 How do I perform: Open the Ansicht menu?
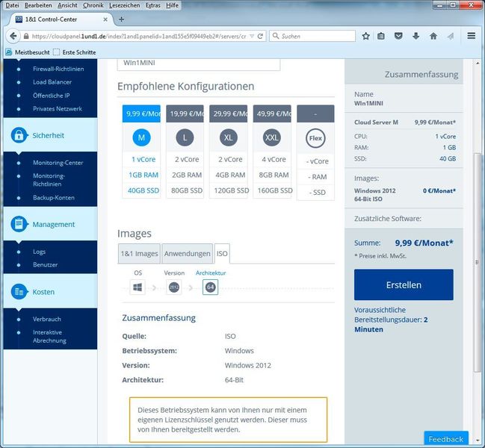(67, 5)
